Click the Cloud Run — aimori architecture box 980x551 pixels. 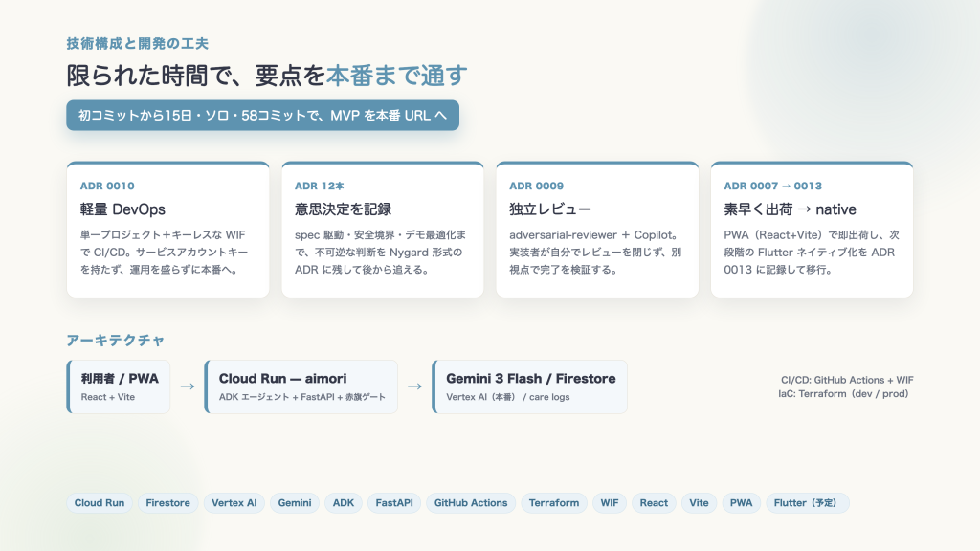301,386
